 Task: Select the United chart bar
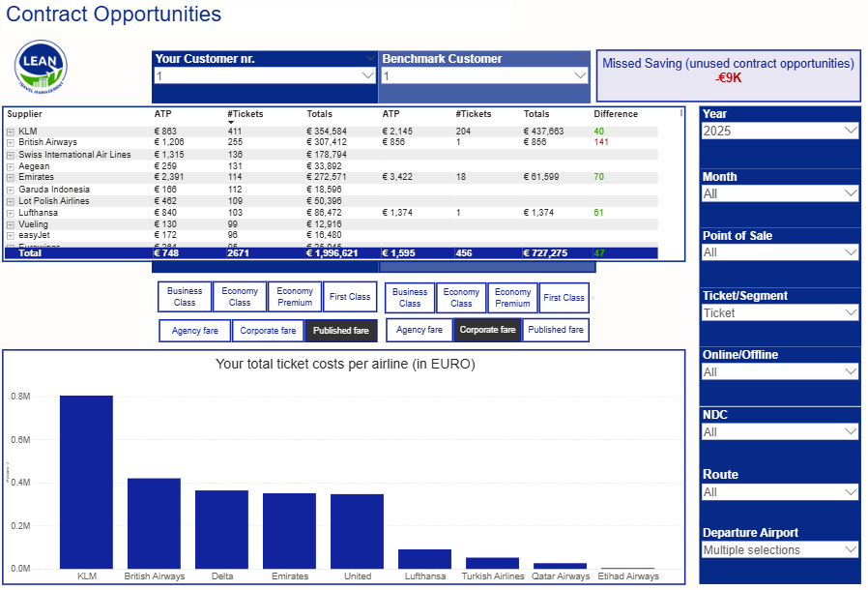(357, 531)
